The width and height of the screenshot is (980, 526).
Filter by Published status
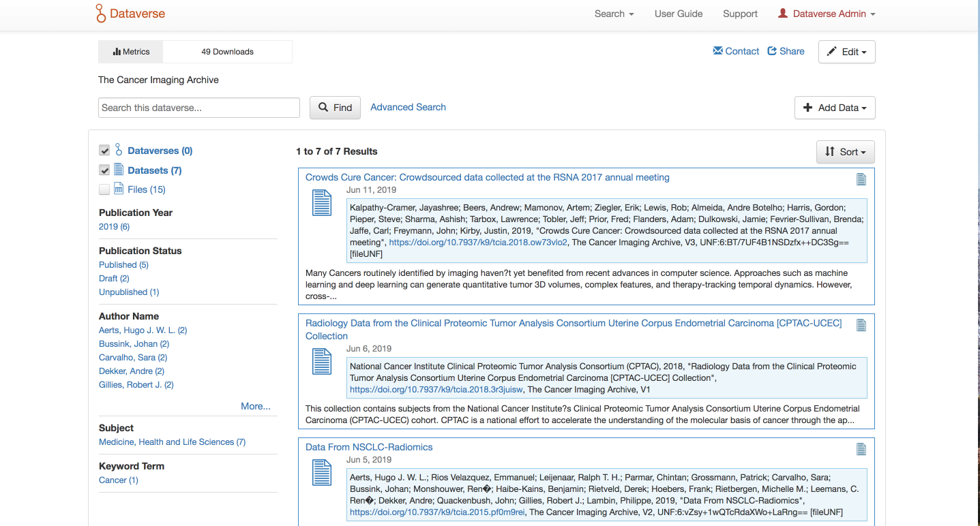click(123, 264)
